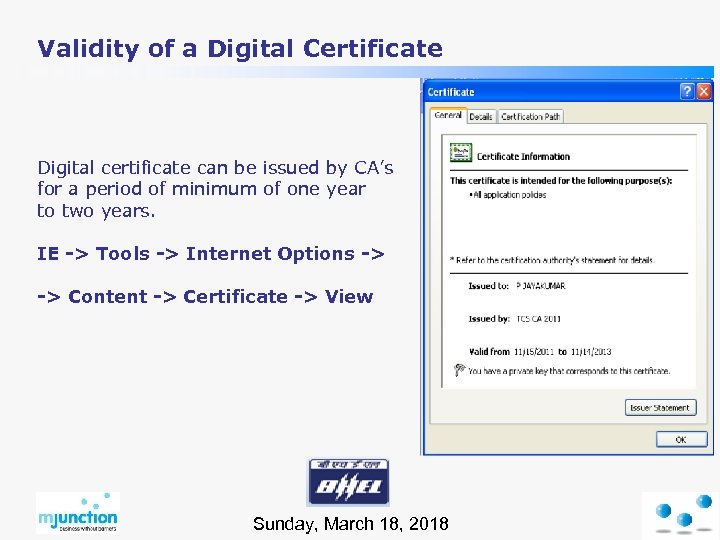Screen dimensions: 720x540
Task: Click the slide title 'Validity of a Digital Certificate'
Action: pos(240,49)
